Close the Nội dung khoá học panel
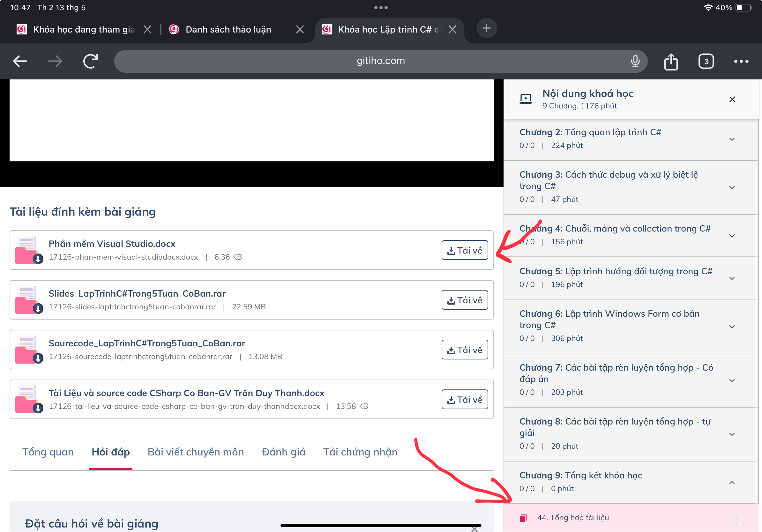The image size is (762, 532). pyautogui.click(x=732, y=99)
